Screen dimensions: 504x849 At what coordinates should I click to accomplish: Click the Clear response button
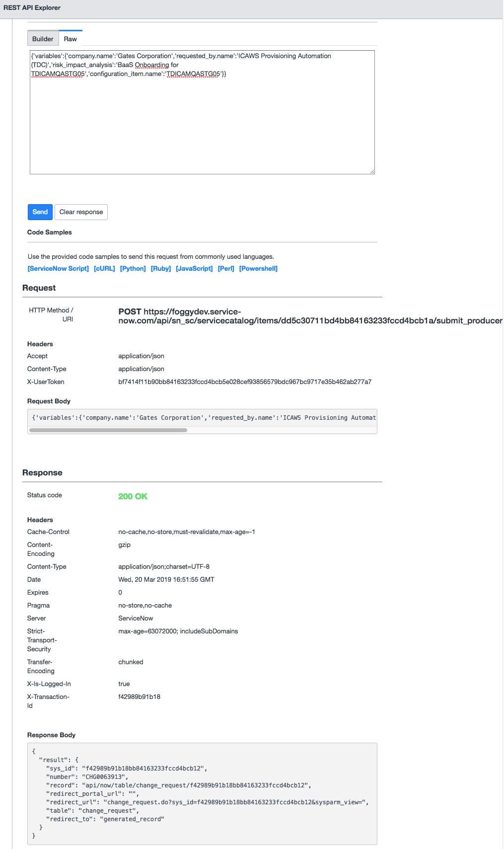point(81,212)
